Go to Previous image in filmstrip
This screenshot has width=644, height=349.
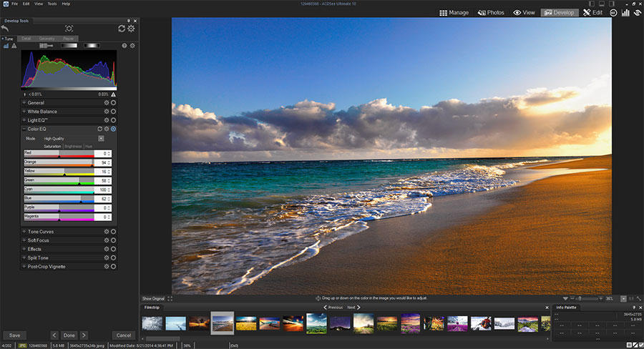333,307
